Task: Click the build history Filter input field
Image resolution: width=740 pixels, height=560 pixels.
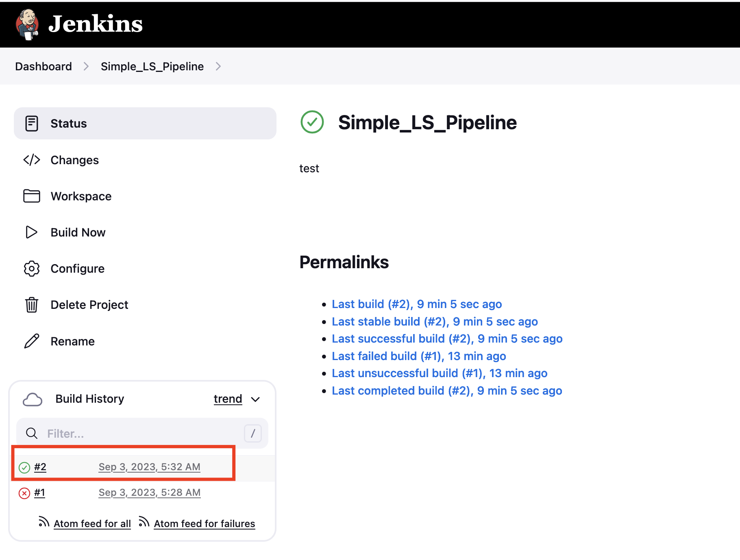Action: [x=142, y=434]
